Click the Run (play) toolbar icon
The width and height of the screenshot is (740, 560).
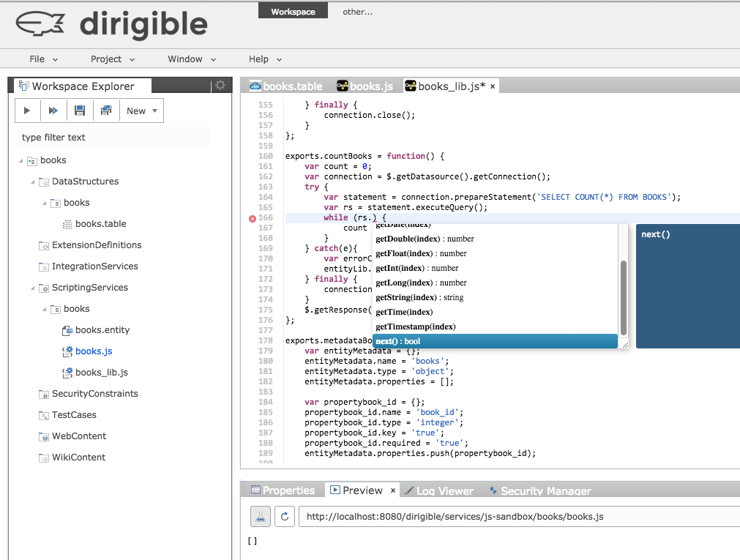tap(27, 111)
